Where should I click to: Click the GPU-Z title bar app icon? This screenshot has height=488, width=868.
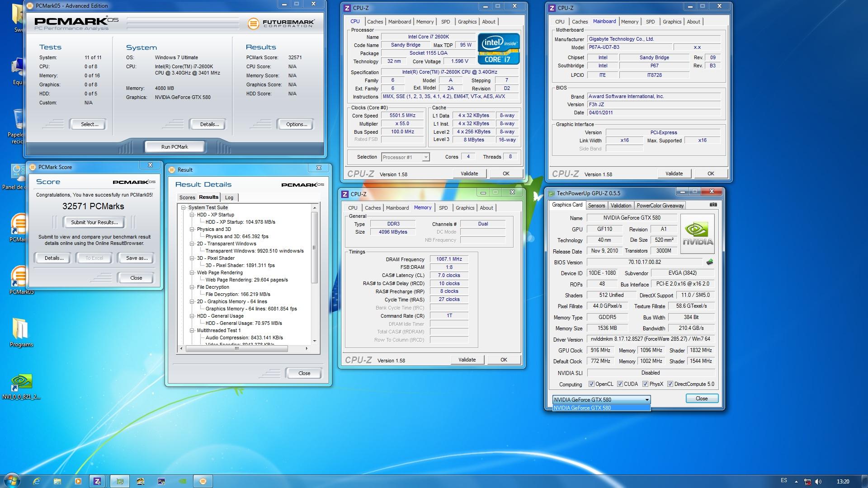point(551,193)
